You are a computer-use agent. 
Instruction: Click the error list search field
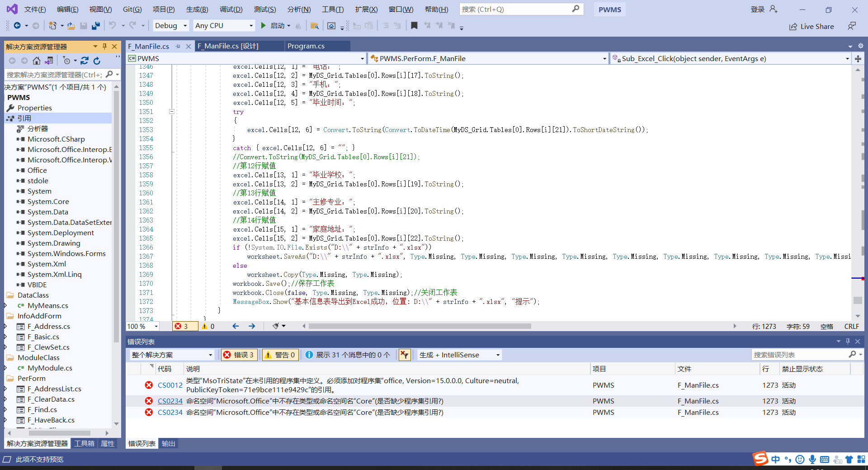point(807,355)
